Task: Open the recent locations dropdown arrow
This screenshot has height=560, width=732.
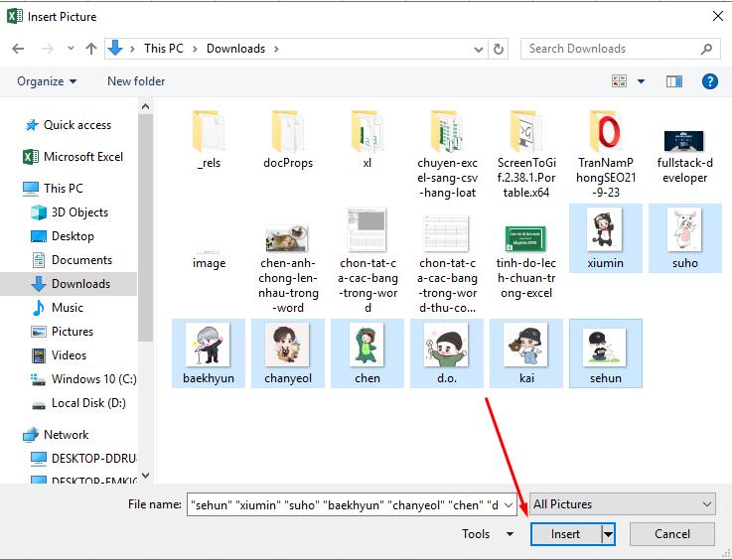Action: pos(71,48)
